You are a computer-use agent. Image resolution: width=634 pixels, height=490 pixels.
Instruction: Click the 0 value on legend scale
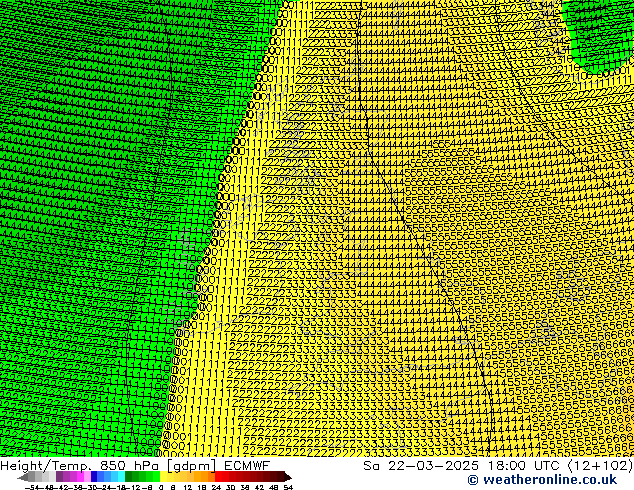(x=161, y=486)
